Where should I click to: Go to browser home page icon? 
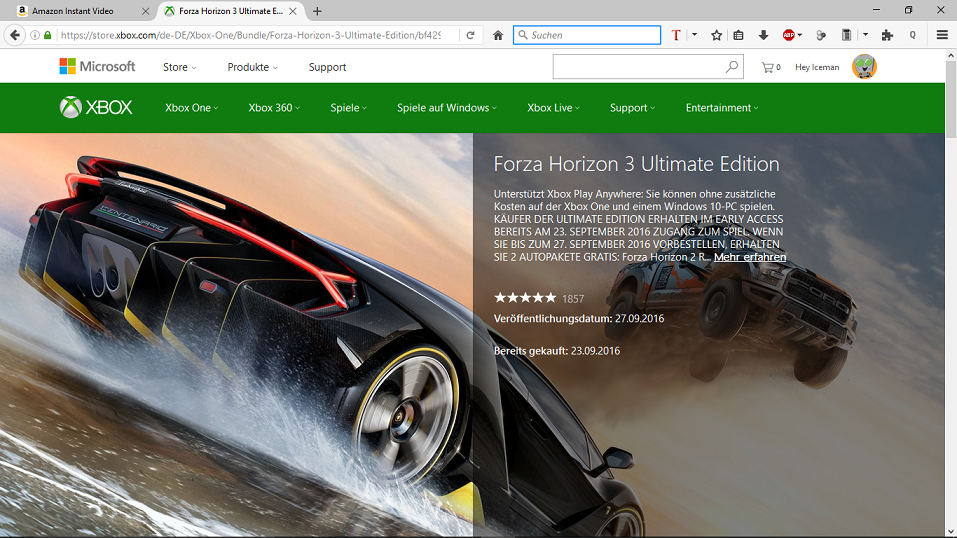coord(498,35)
